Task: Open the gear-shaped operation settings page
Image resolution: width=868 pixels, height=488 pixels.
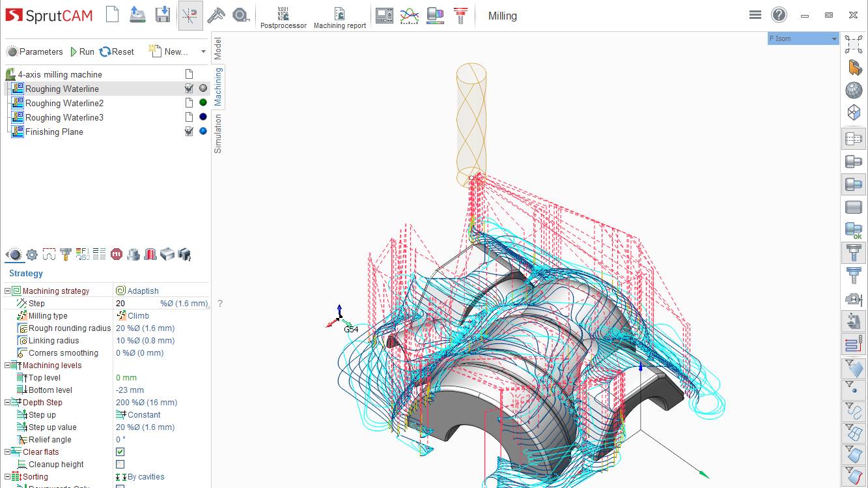Action: pyautogui.click(x=31, y=254)
